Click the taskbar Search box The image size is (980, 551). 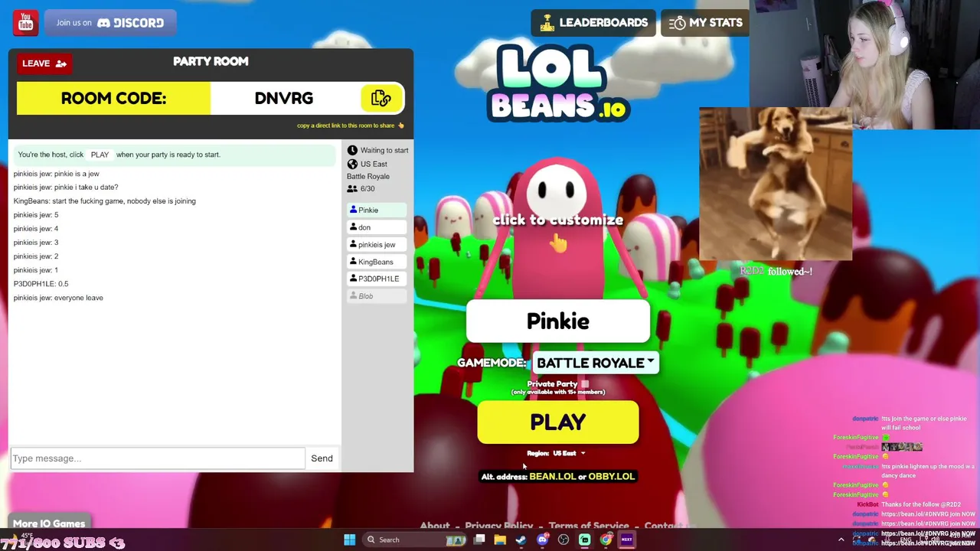coord(414,540)
